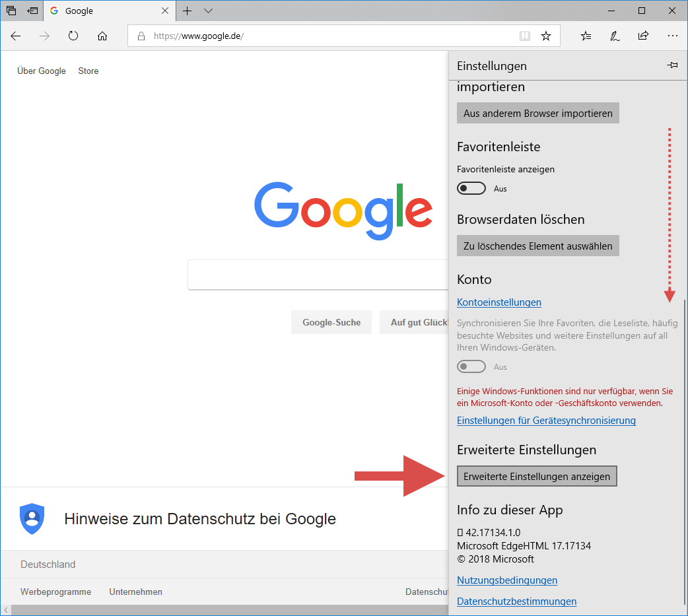The image size is (688, 616).
Task: Open the Datenschutzbestimmungen link
Action: (x=517, y=601)
